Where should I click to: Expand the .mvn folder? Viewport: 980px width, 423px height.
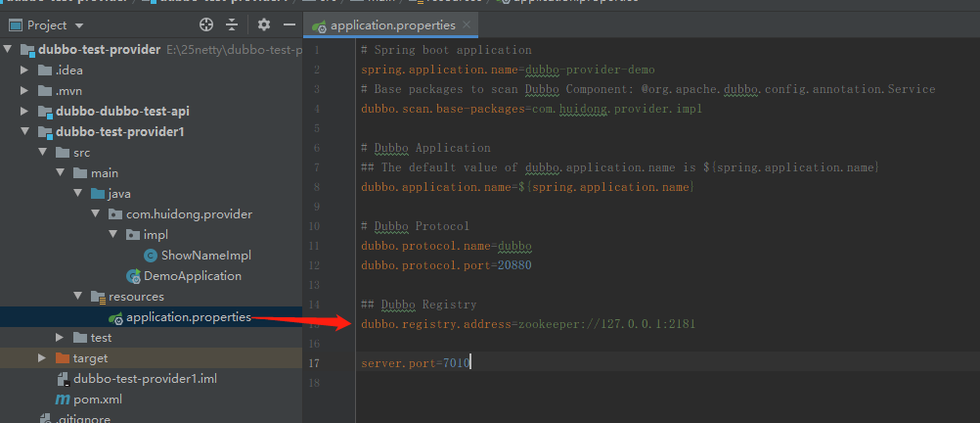pos(24,91)
